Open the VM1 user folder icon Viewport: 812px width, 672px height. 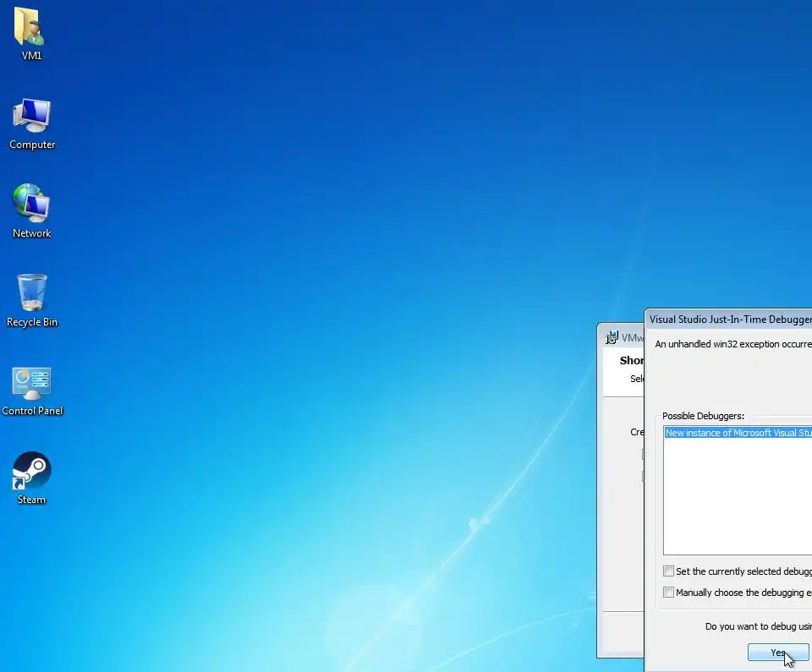tap(30, 26)
